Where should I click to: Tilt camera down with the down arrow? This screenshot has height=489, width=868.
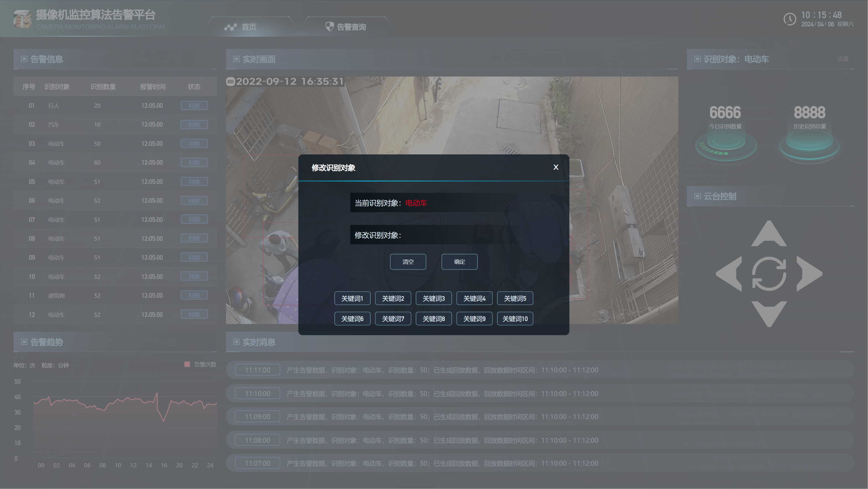click(x=769, y=314)
